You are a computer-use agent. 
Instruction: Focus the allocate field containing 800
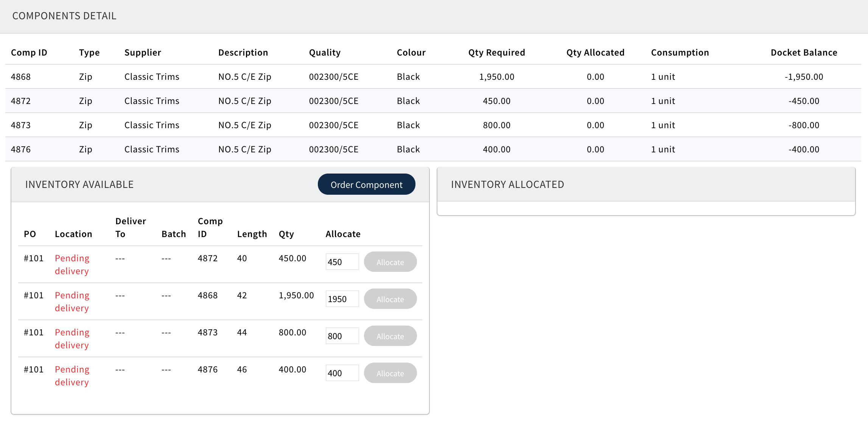(342, 336)
